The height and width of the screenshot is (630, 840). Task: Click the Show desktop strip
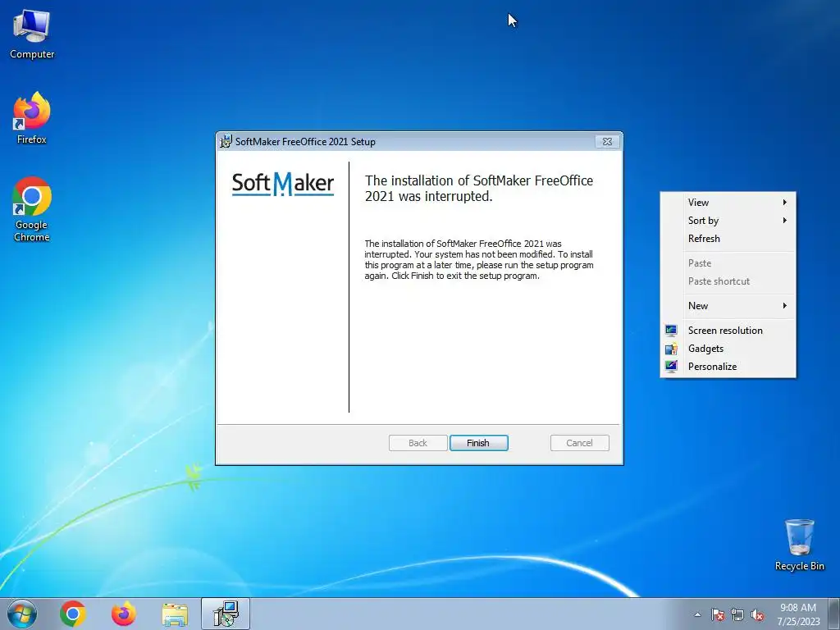click(x=833, y=614)
